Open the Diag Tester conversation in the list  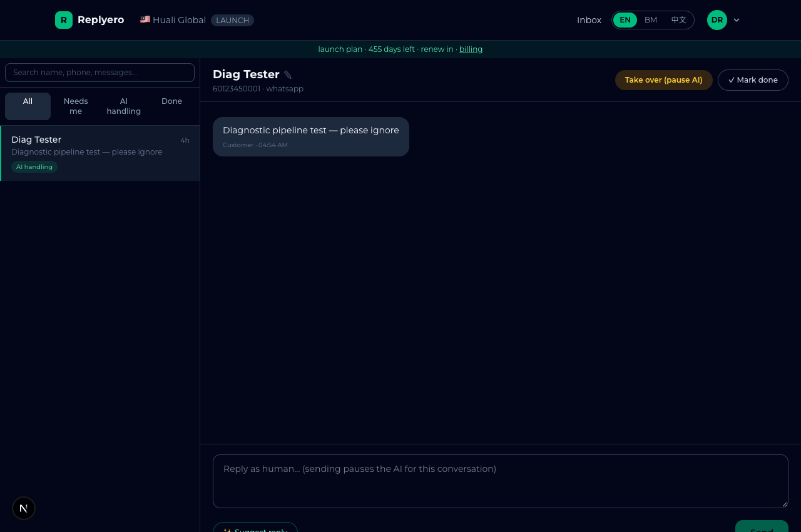click(100, 153)
